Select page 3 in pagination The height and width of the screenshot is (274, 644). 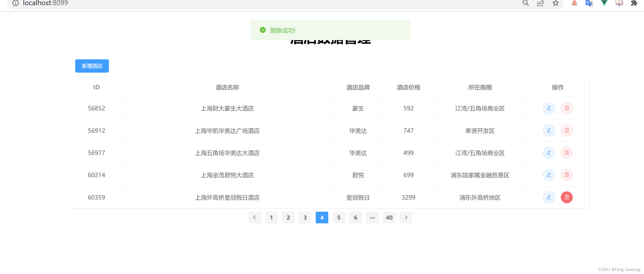click(305, 218)
